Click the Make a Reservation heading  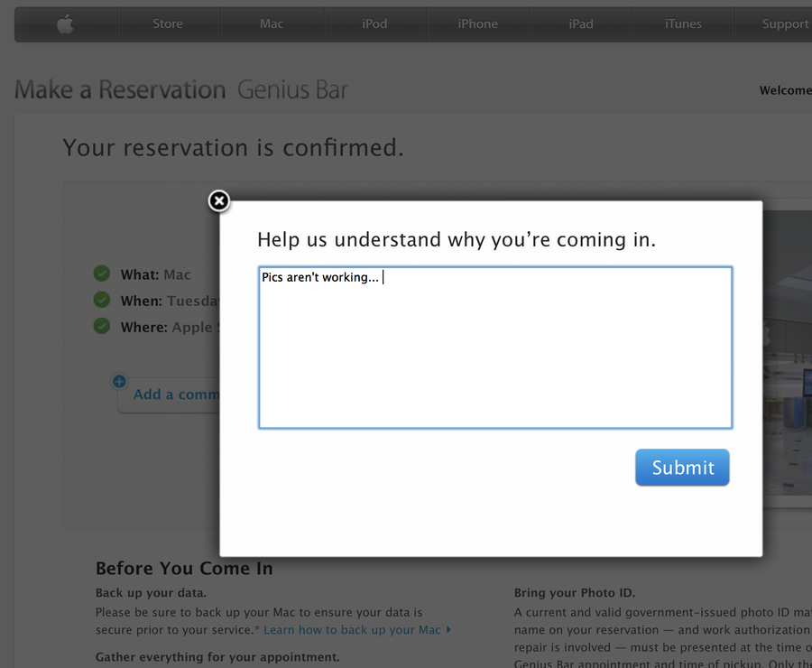tap(120, 89)
